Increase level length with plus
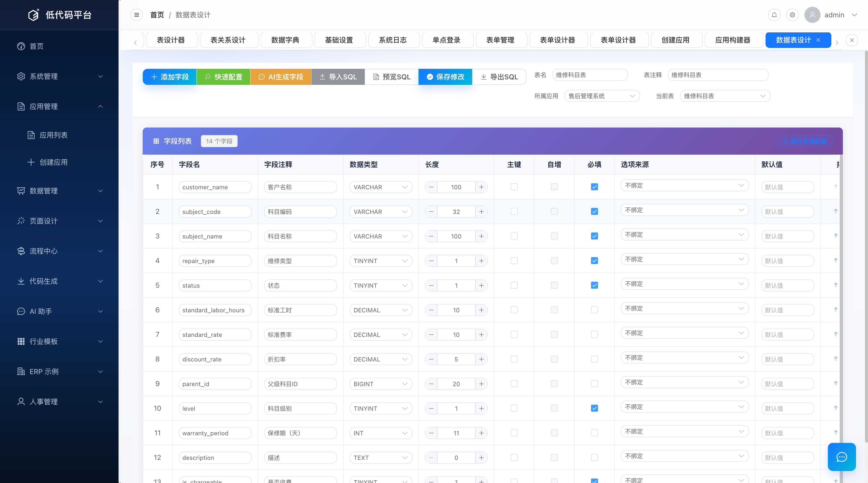This screenshot has height=483, width=868. coord(481,408)
